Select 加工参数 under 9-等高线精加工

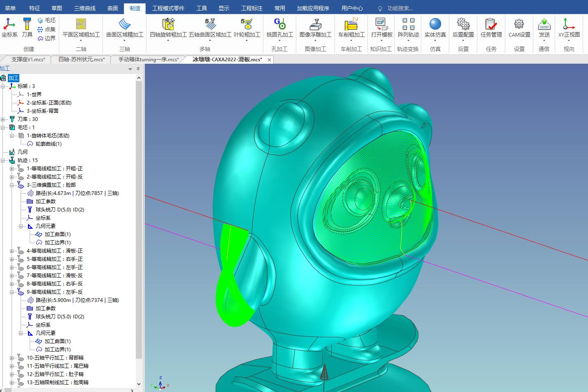point(45,308)
